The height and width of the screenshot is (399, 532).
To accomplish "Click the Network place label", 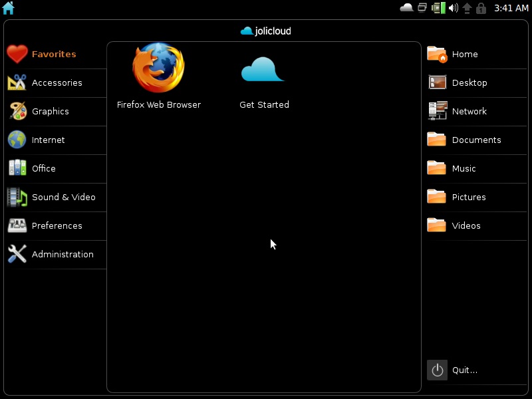I will (x=469, y=111).
